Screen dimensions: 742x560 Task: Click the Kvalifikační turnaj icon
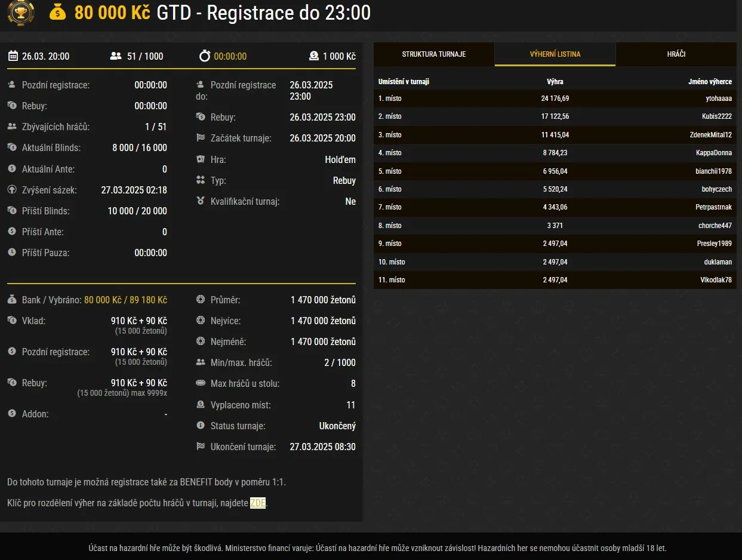pos(201,201)
